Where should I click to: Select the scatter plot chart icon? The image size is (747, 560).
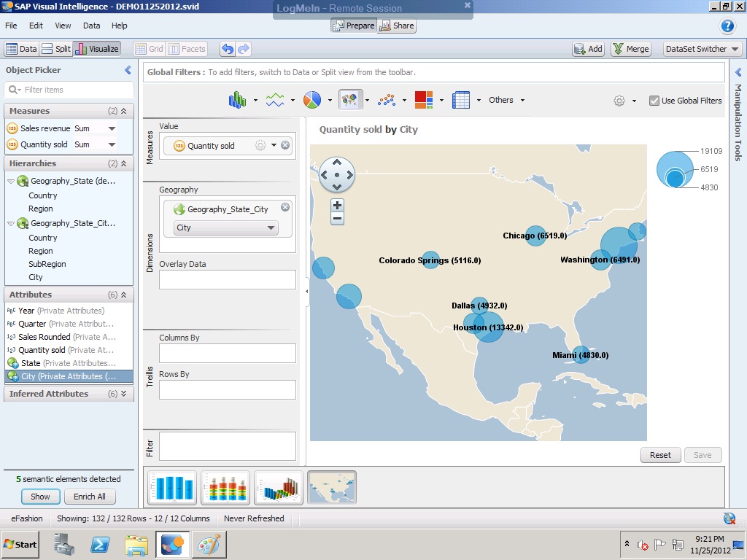tap(387, 100)
